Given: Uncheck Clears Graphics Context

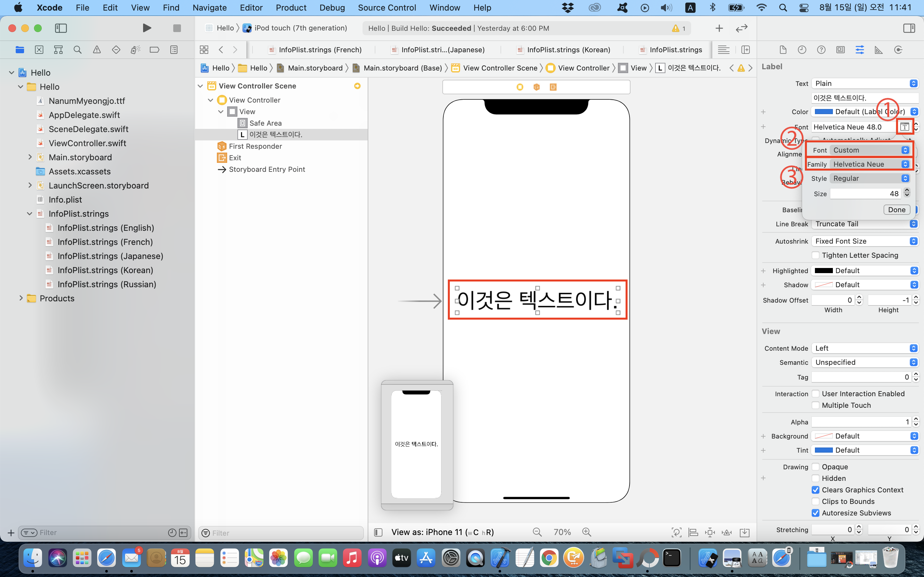Looking at the screenshot, I should click(x=816, y=489).
